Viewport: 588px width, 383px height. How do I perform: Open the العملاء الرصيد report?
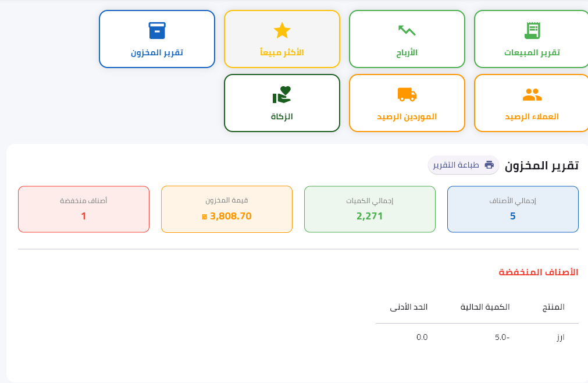coord(532,116)
